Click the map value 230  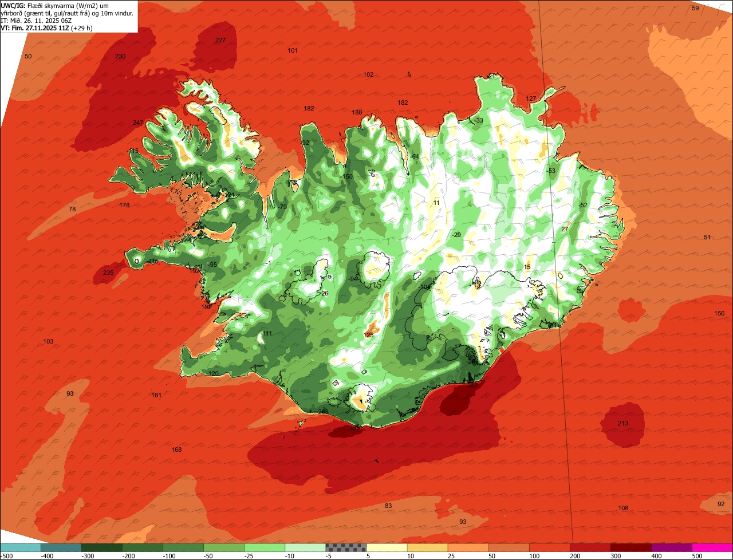point(120,56)
